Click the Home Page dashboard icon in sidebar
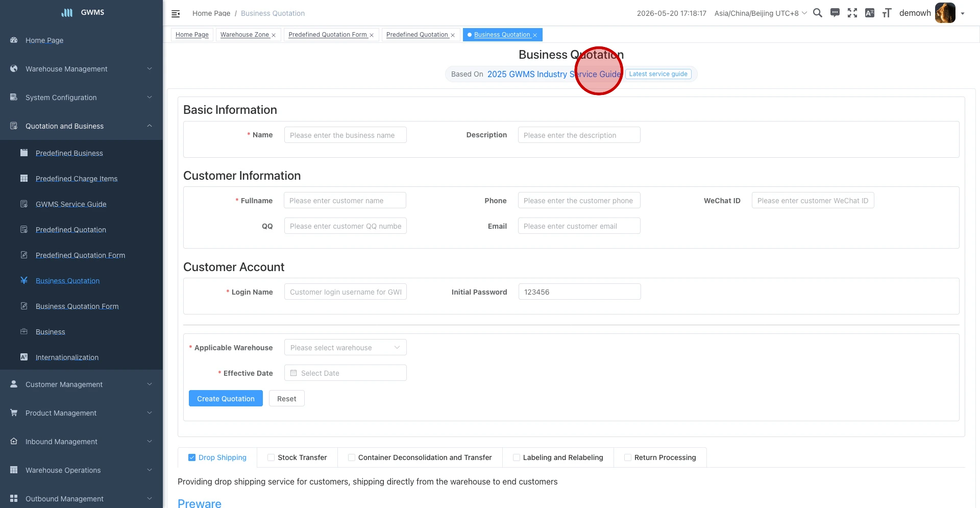 pyautogui.click(x=14, y=40)
